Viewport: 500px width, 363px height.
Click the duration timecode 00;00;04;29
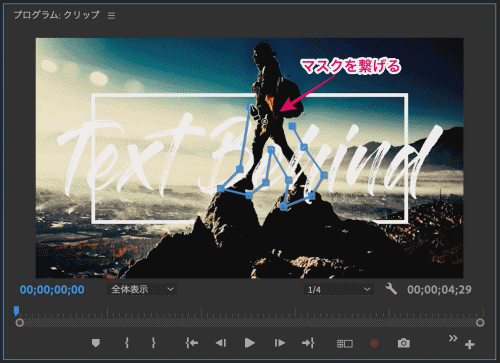[439, 290]
